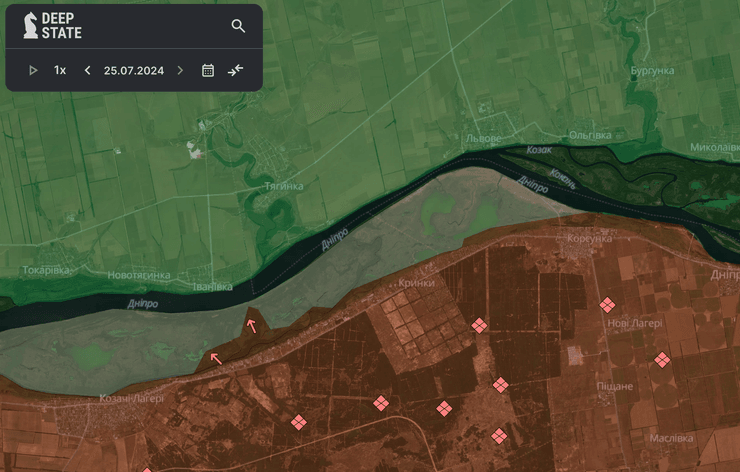The height and width of the screenshot is (472, 740).
Task: Click the Тягинка settlement label
Action: tap(283, 186)
